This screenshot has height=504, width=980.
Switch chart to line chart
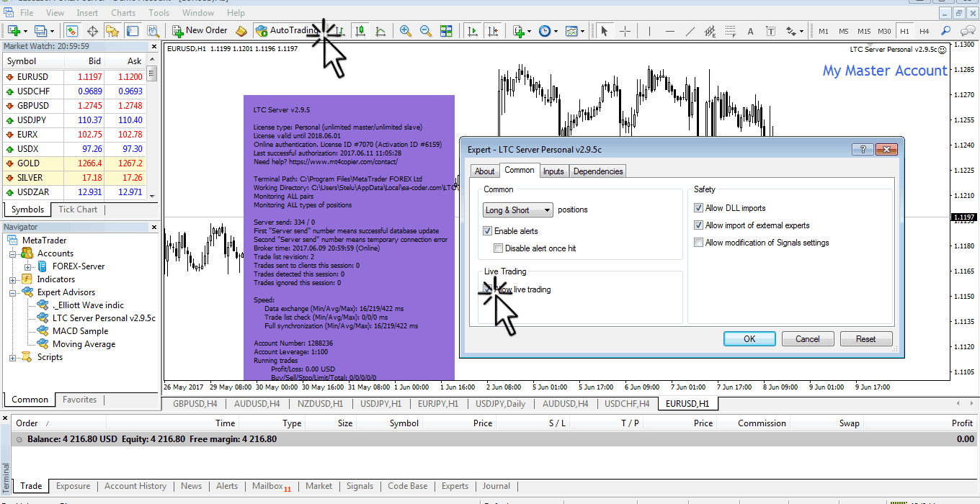pos(380,31)
